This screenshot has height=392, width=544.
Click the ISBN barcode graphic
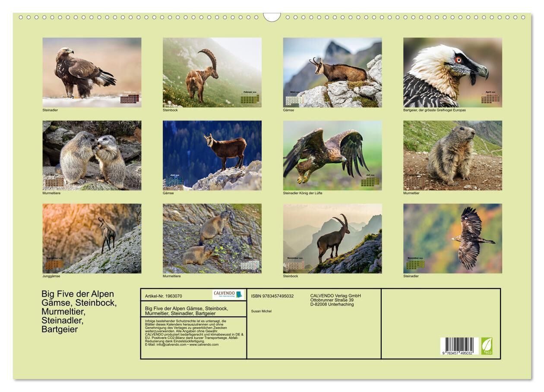pos(459,346)
